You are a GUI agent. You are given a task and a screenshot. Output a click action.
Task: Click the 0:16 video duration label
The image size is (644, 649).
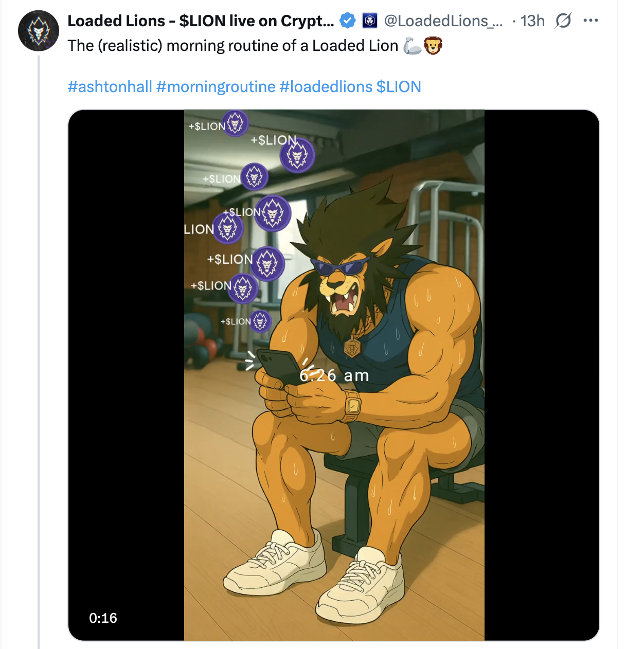point(103,618)
